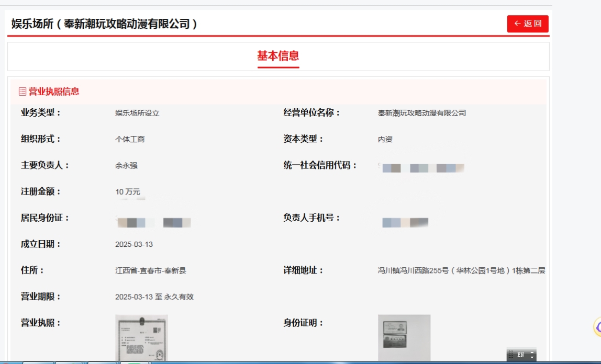Click the 详细地址 address text
Viewport: 601px width, 364px height.
[461, 270]
